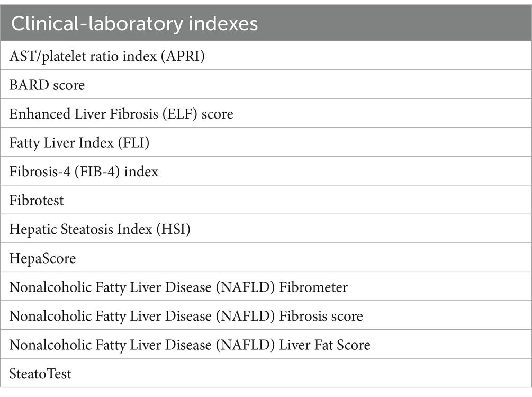Click the 'BARD score' row

coord(266,85)
